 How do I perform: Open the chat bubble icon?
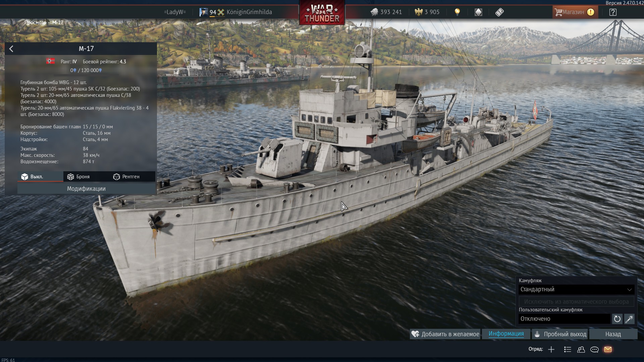pyautogui.click(x=594, y=350)
